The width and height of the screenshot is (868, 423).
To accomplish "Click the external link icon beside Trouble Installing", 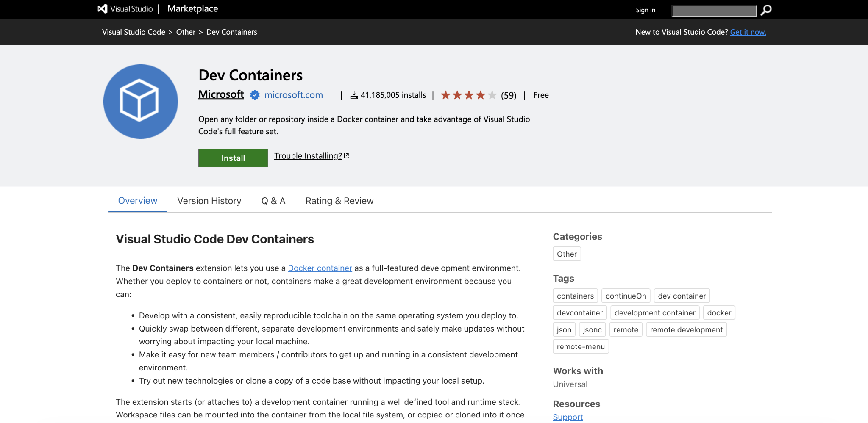I will point(347,156).
